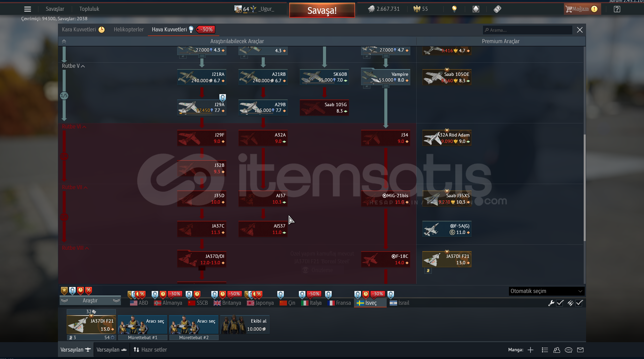Image resolution: width=644 pixels, height=359 pixels.
Task: Select the A32A Röd Adam premium card
Action: [x=447, y=138]
